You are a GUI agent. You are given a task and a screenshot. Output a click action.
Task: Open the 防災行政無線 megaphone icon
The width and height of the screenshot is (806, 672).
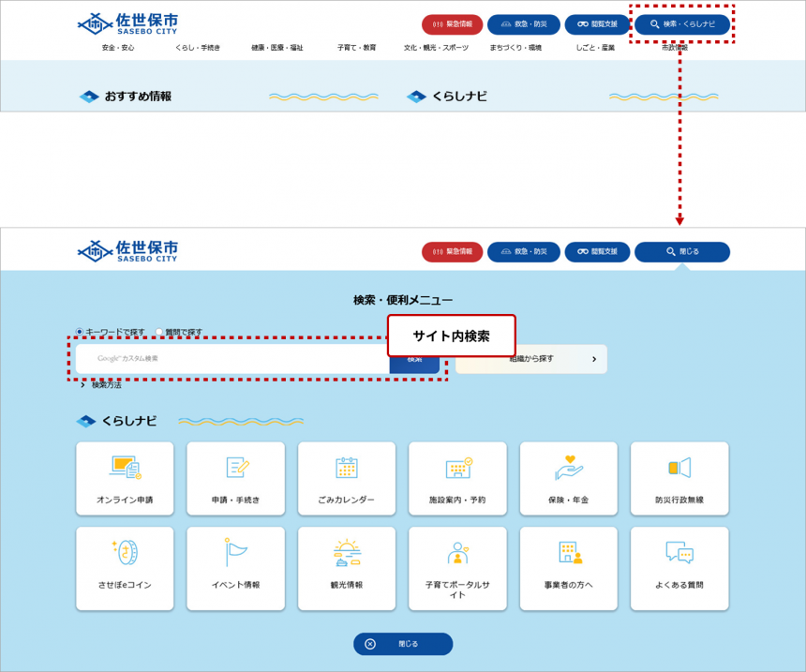[x=679, y=468]
